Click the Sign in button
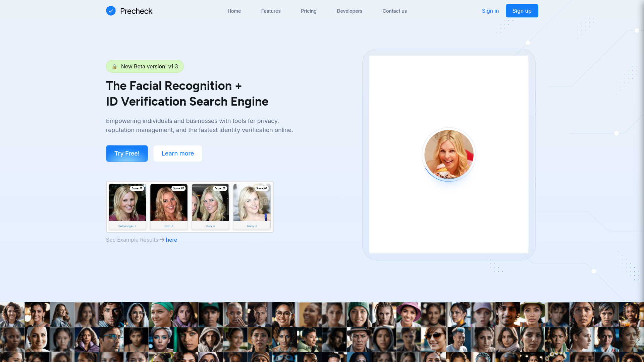644x362 pixels. pyautogui.click(x=490, y=11)
